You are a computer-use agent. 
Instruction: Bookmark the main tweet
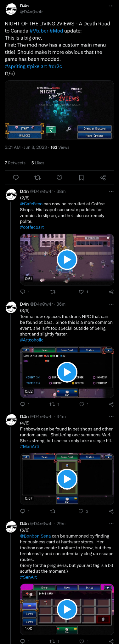(81, 178)
